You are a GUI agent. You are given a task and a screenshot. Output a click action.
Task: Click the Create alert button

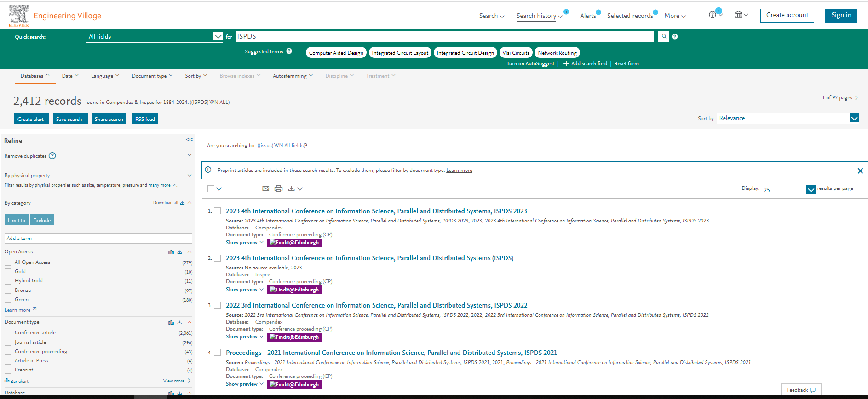point(31,119)
